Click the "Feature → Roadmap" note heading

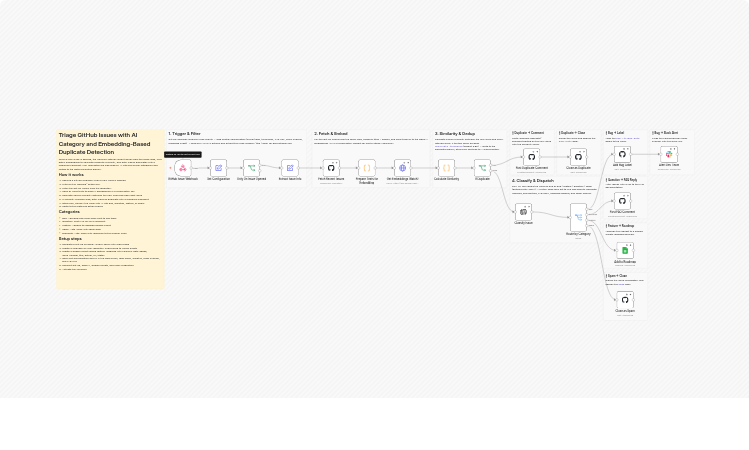pos(620,225)
